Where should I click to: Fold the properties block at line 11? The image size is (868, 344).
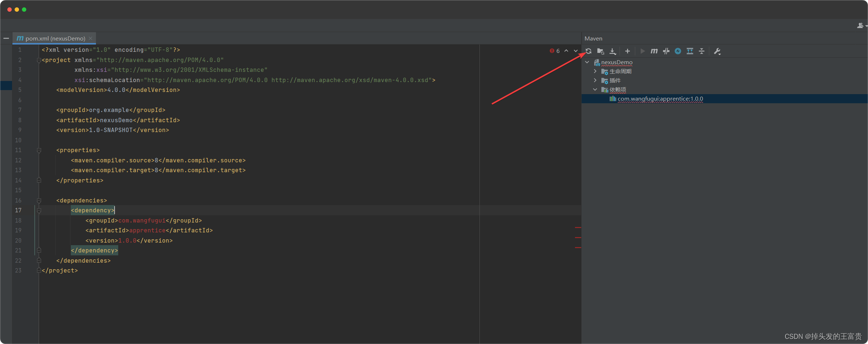point(39,150)
